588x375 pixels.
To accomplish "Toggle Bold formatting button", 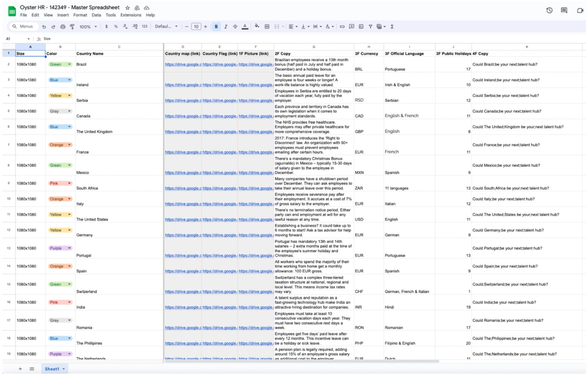I will click(x=216, y=27).
